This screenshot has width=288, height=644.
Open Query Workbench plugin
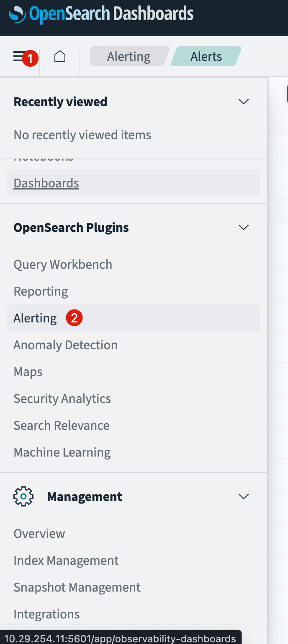[x=63, y=265]
